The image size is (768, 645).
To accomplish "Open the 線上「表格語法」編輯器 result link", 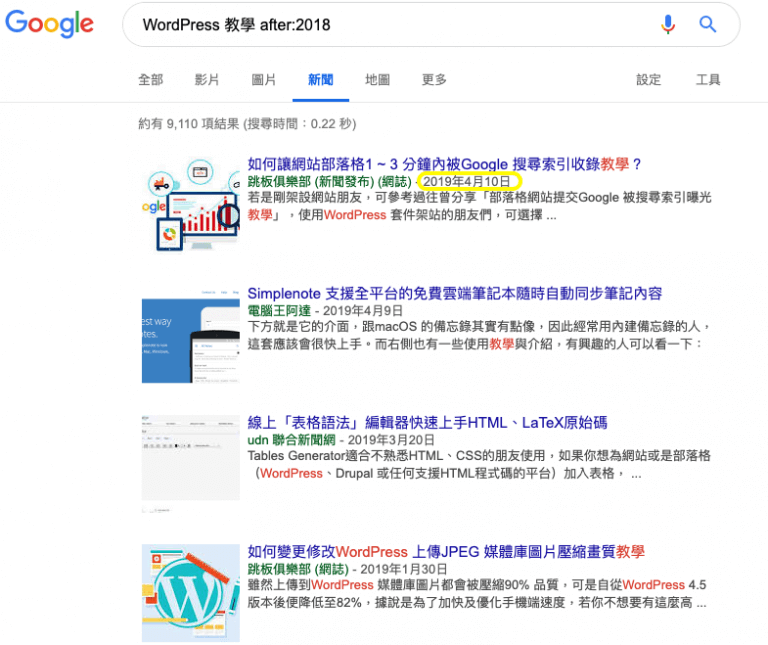I will pyautogui.click(x=427, y=422).
